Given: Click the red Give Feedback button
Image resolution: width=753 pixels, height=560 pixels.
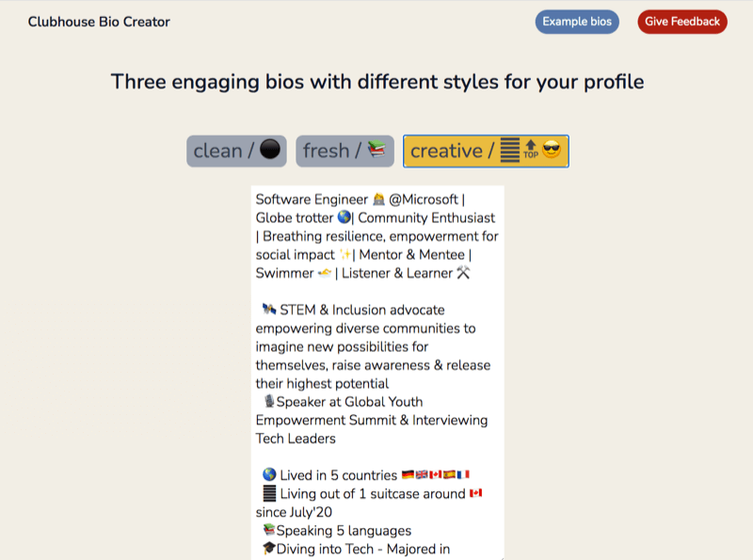Looking at the screenshot, I should coord(681,22).
